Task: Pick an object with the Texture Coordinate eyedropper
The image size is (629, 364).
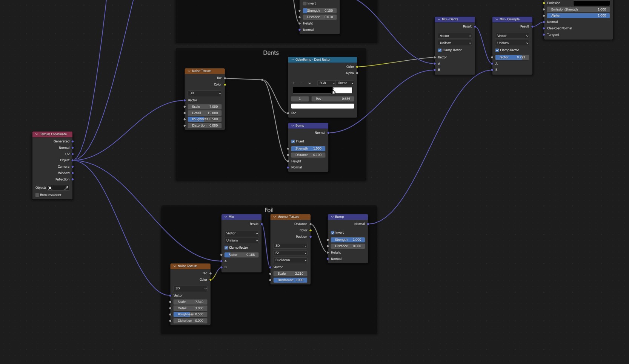Action: (66, 188)
